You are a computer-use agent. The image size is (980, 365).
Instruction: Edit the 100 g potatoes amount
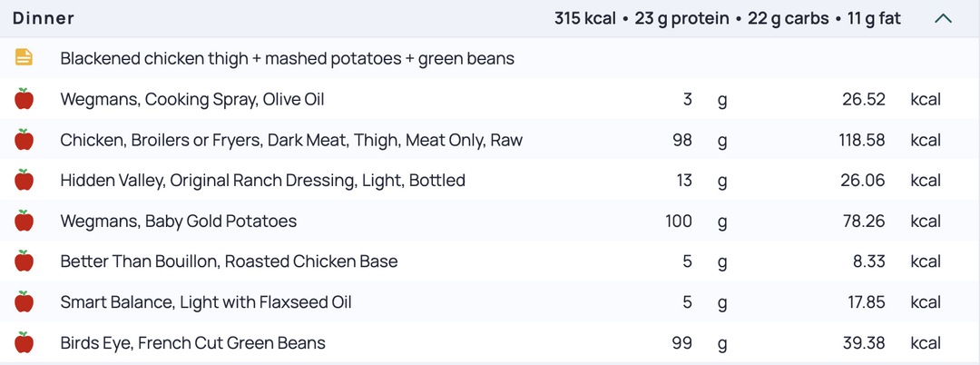pos(679,222)
